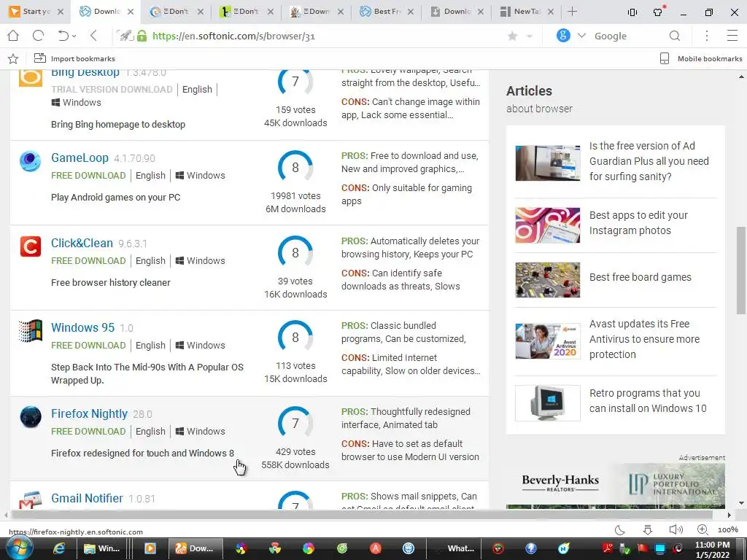Screen dimensions: 747x560
Task: Click the horizontal scrollbar at page bottom
Action: [362, 515]
